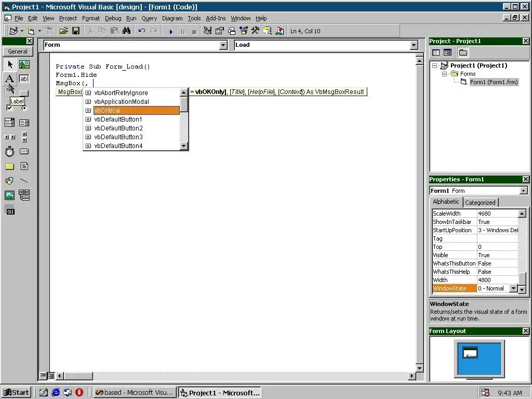Choose vbDefaultButton2 from the autocomplete list
This screenshot has height=399, width=532.
click(132, 128)
